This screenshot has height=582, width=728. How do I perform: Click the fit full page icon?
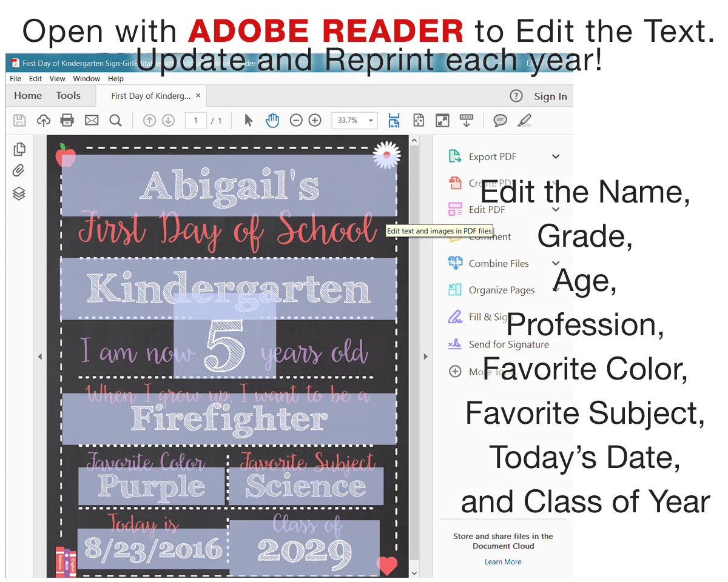(x=419, y=120)
